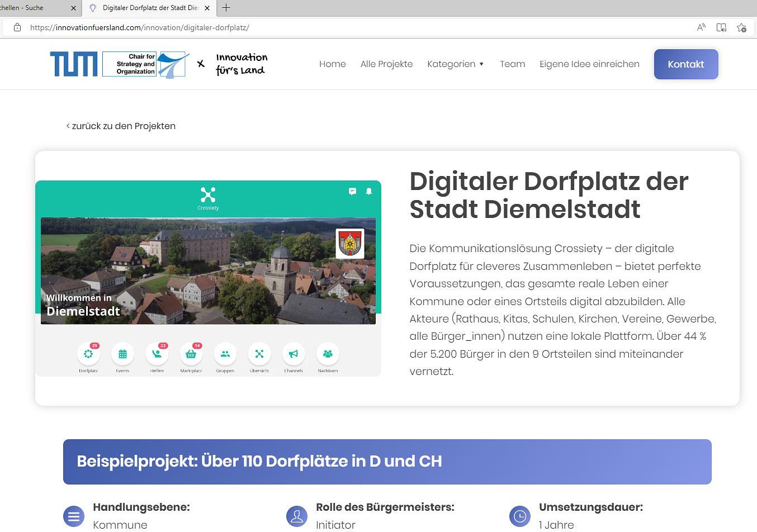Open the Marktplatz basket icon

click(x=191, y=354)
